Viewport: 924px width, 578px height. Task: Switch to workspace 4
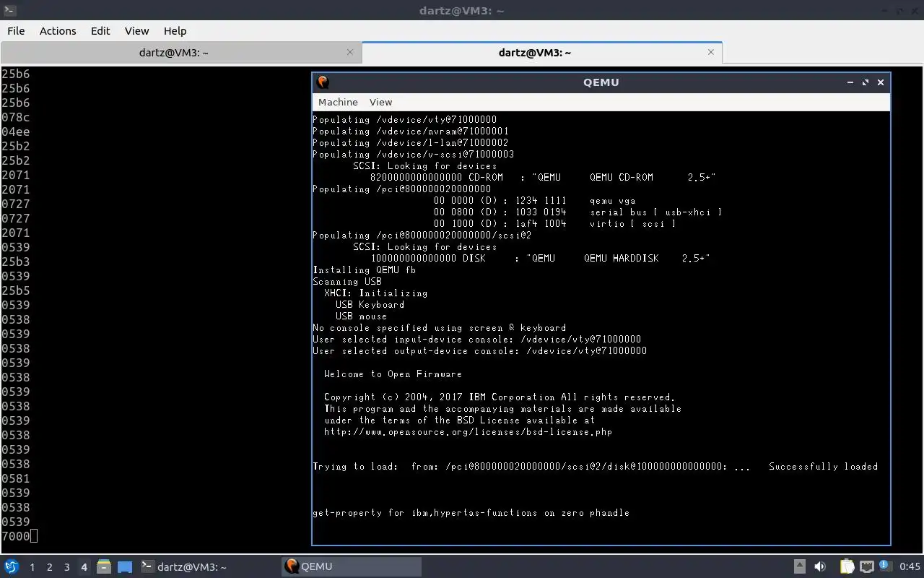(x=84, y=567)
